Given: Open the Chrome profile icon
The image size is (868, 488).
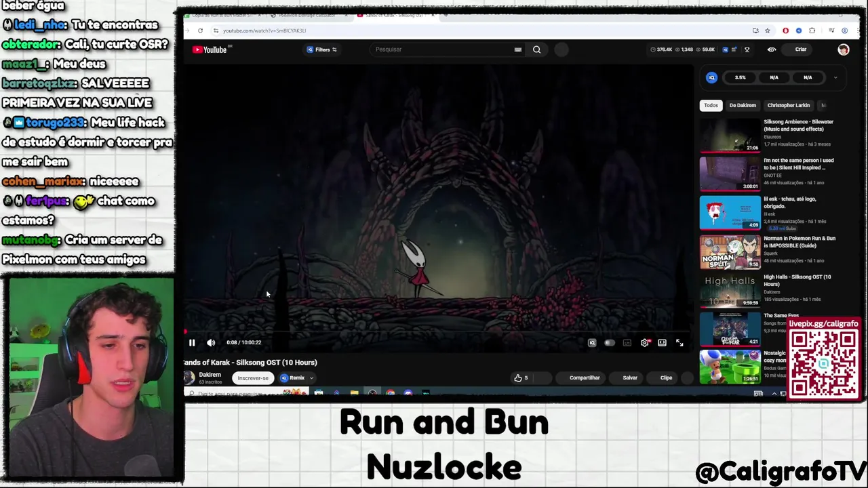Looking at the screenshot, I should click(x=844, y=30).
